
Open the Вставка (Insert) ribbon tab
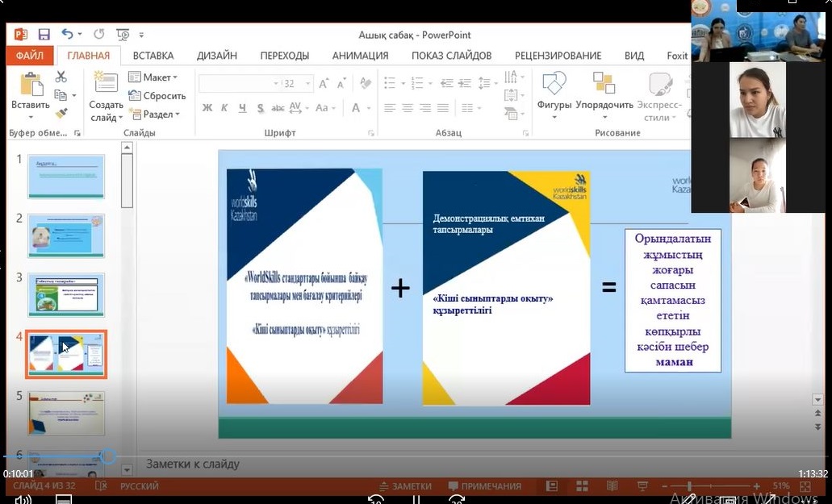[x=153, y=56]
